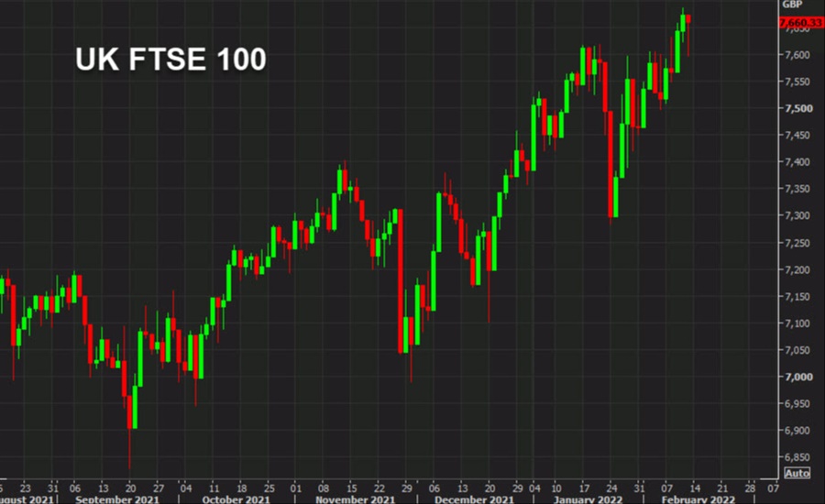Select the 7,400 price axis label

point(797,162)
